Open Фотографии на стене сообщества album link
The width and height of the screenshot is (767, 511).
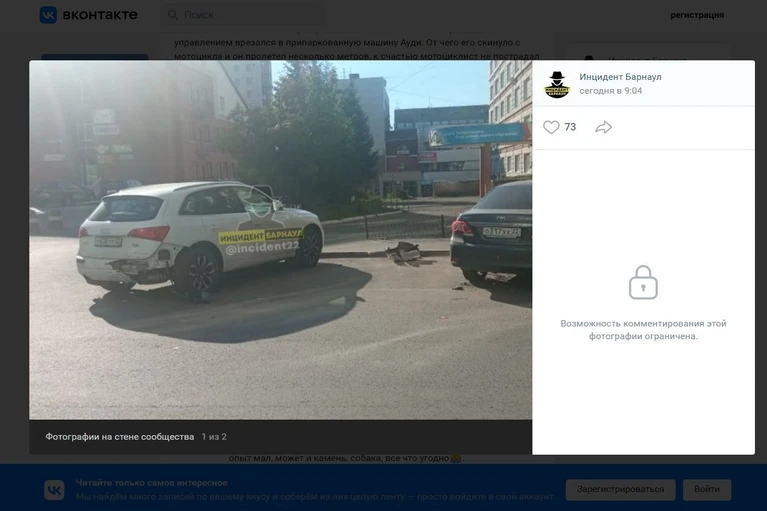(x=120, y=437)
